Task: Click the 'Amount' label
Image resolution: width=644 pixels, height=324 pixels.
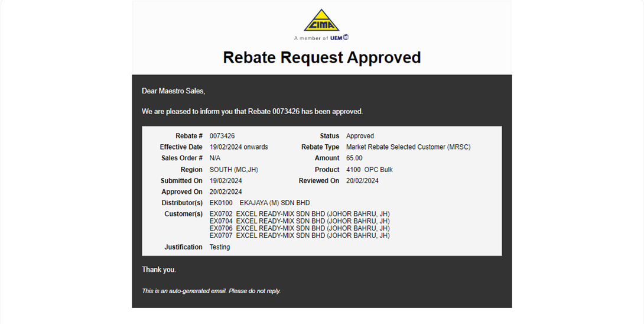Action: (327, 158)
